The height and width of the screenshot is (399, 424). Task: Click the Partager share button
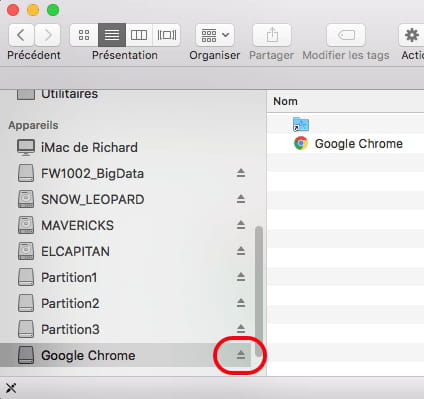point(272,35)
